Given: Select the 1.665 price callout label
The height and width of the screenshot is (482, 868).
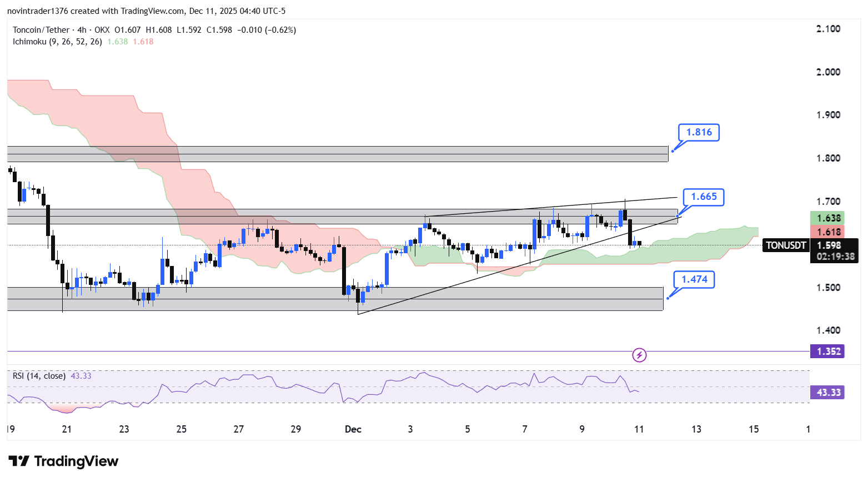Looking at the screenshot, I should [703, 197].
